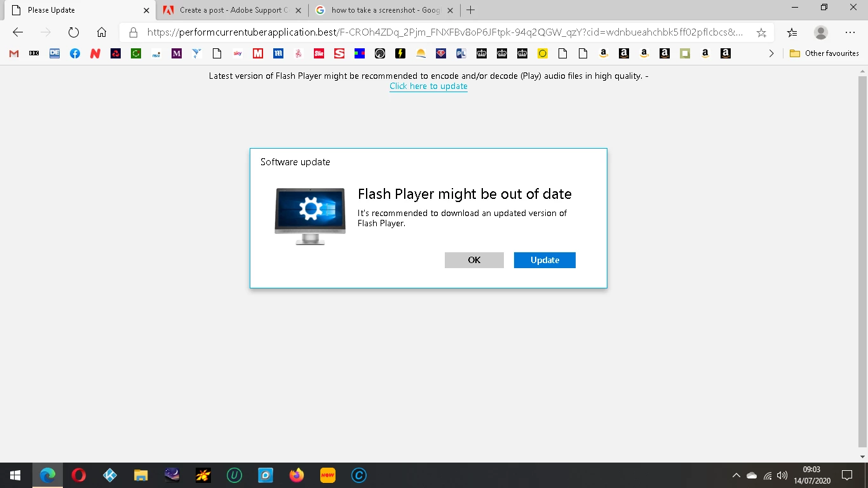This screenshot has width=868, height=488.
Task: Go to the browser home page
Action: (101, 32)
